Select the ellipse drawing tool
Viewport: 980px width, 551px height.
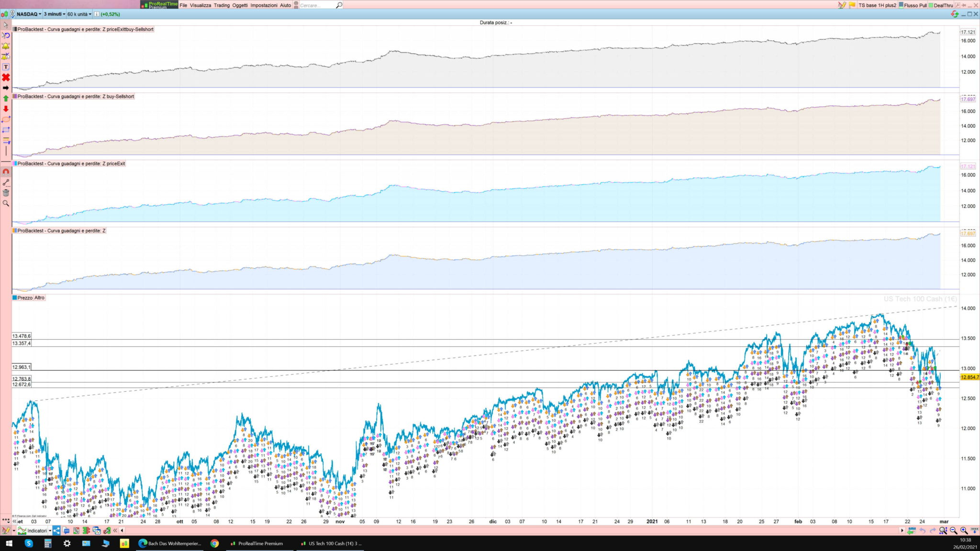coord(6,120)
